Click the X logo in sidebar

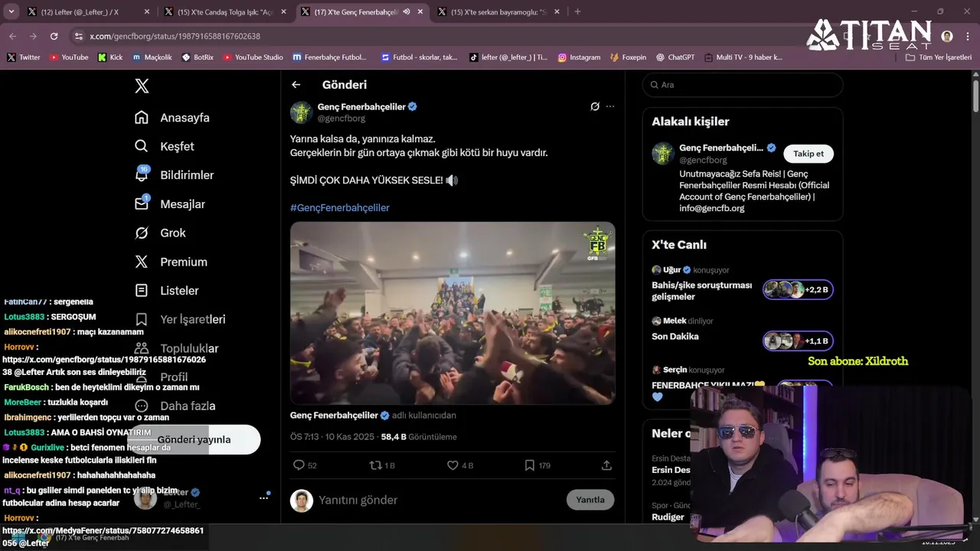[x=142, y=86]
